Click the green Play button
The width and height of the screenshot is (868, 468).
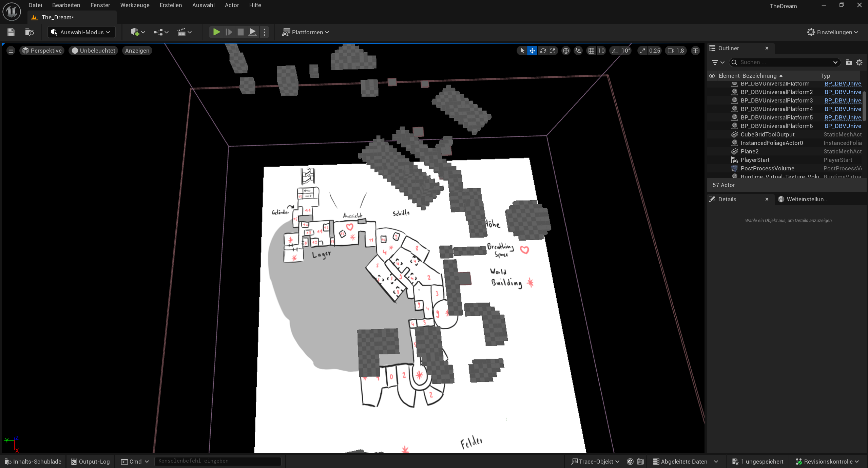pyautogui.click(x=216, y=32)
